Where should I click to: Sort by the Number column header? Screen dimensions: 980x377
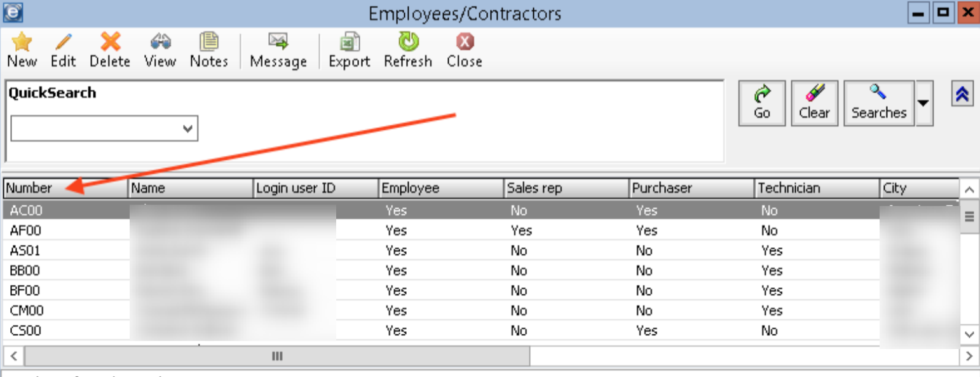[x=66, y=188]
